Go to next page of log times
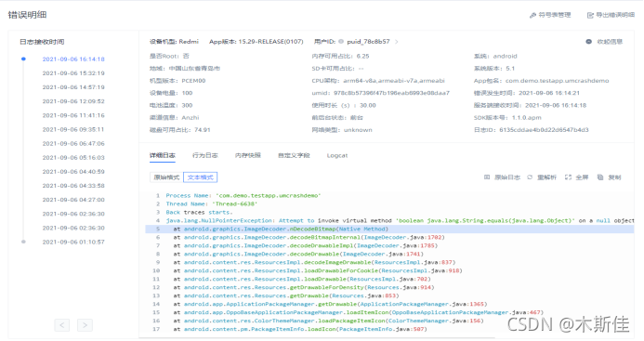Image resolution: width=644 pixels, height=341 pixels. click(85, 325)
